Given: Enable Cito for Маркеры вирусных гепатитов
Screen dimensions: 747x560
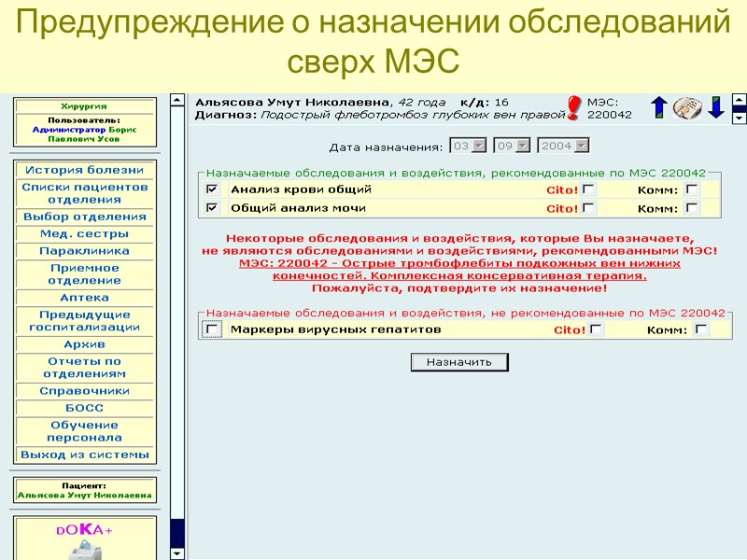Looking at the screenshot, I should [x=596, y=329].
